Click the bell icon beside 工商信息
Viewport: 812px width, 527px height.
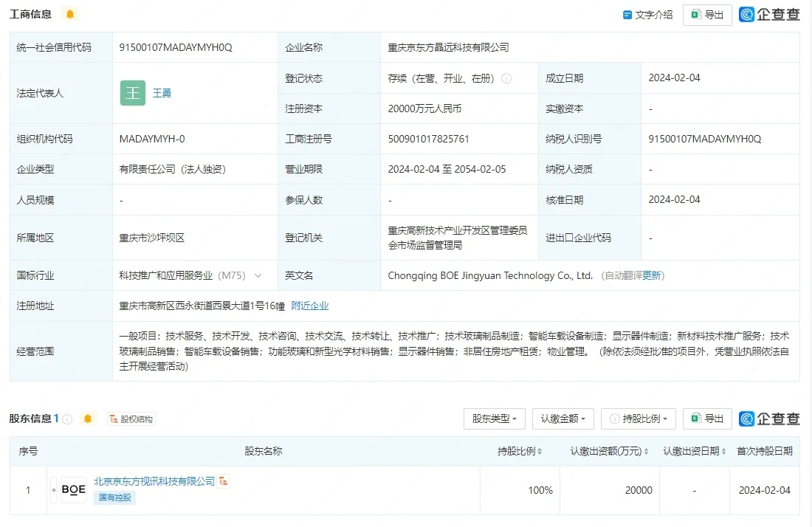70,15
